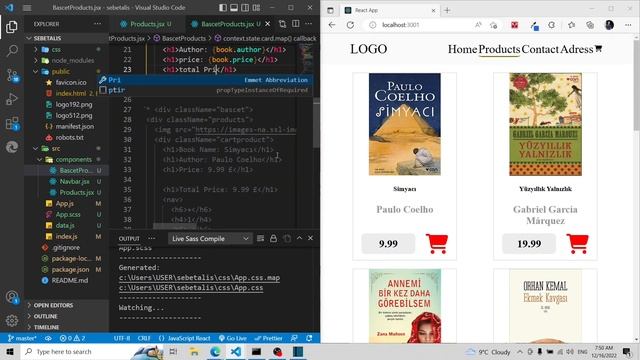
Task: Toggle the secondary sidebar layout icon
Action: pos(245,8)
